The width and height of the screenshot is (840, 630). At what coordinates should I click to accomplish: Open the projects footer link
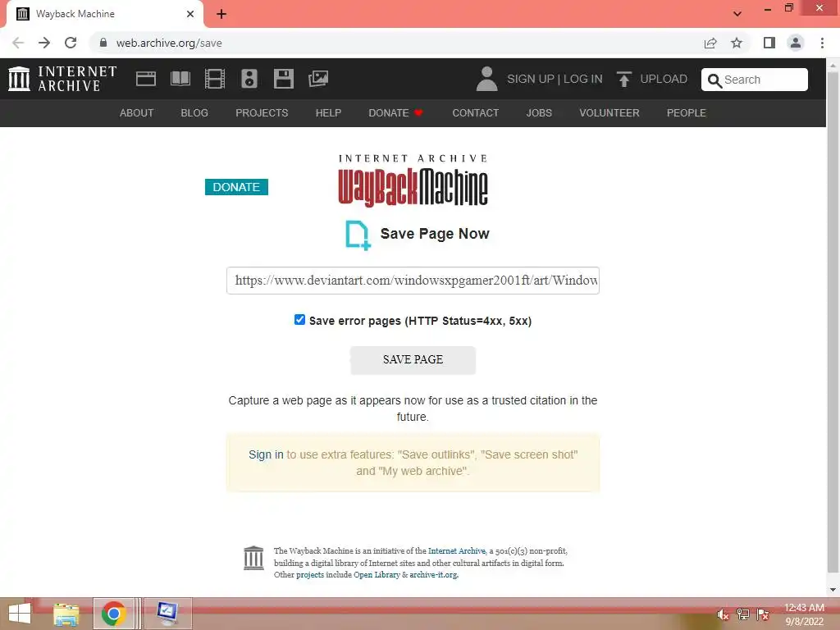309,575
